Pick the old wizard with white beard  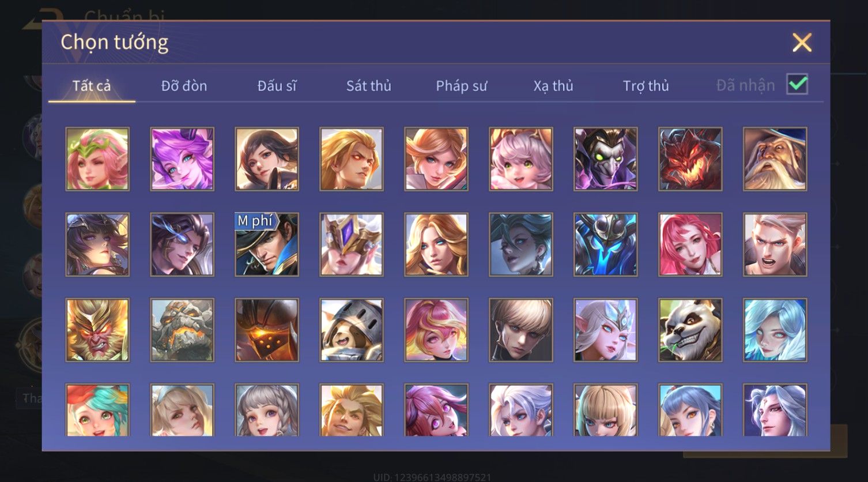(x=775, y=159)
